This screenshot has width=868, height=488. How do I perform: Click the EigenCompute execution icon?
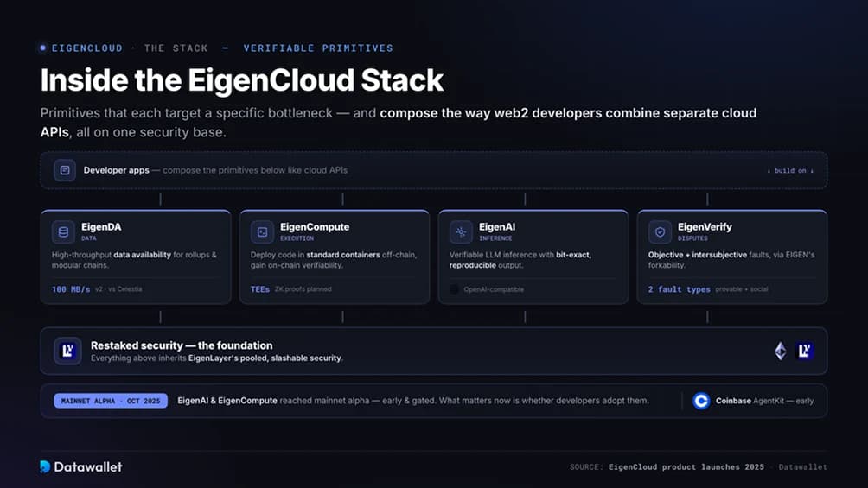coord(263,231)
